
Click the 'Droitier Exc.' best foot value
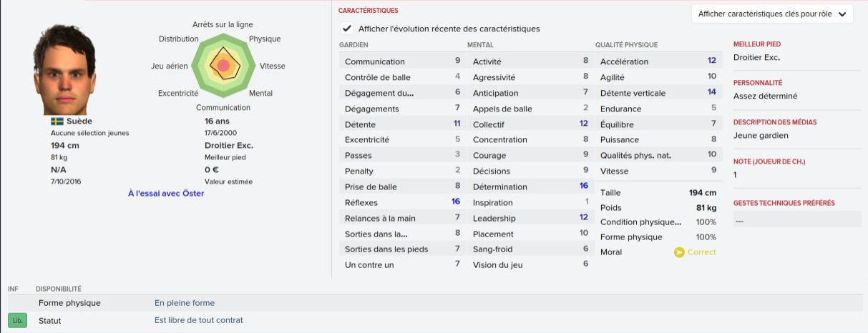tap(757, 57)
